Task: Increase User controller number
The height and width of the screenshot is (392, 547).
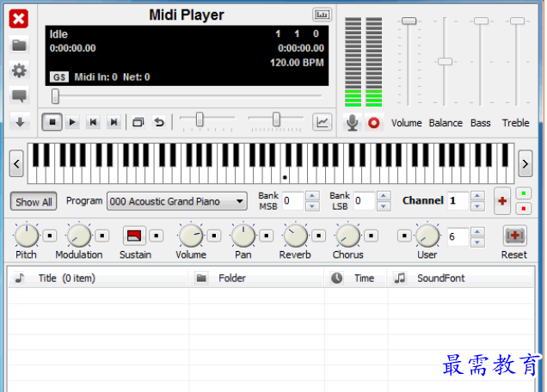Action: point(477,231)
